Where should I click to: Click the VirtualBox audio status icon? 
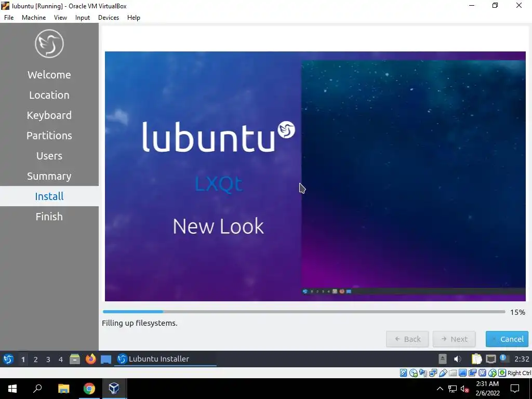(x=423, y=373)
